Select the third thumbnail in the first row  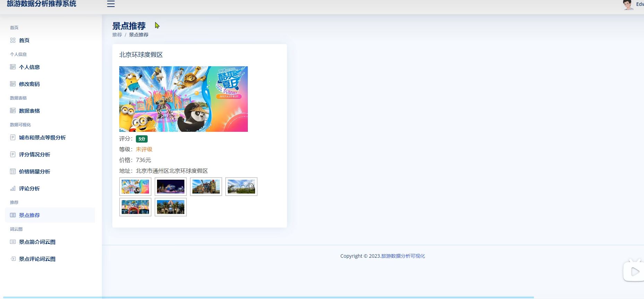click(206, 187)
